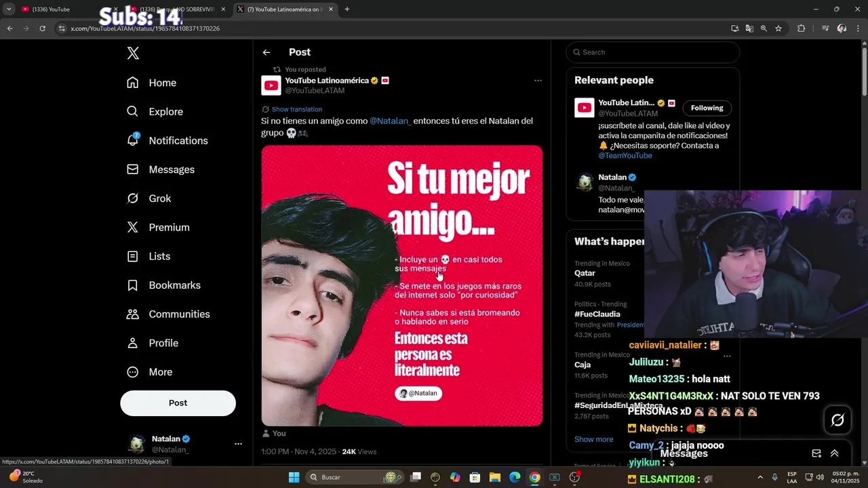
Task: Click the Chrome icon on the taskbar
Action: [534, 477]
